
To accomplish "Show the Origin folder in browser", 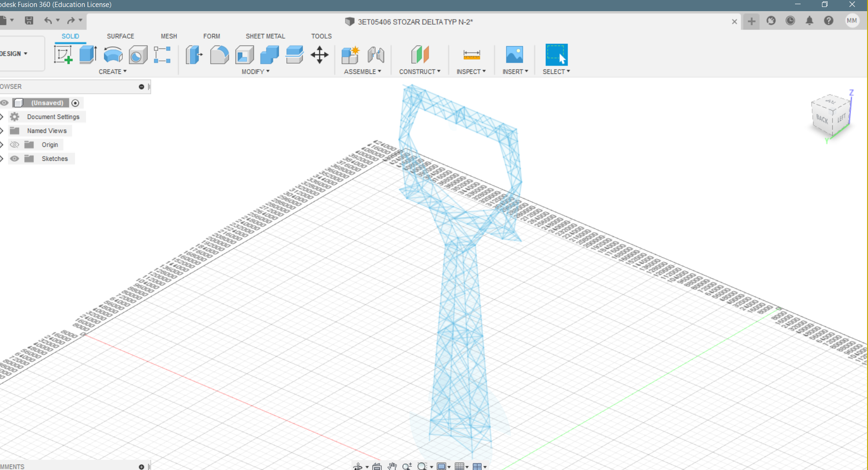I will (14, 145).
